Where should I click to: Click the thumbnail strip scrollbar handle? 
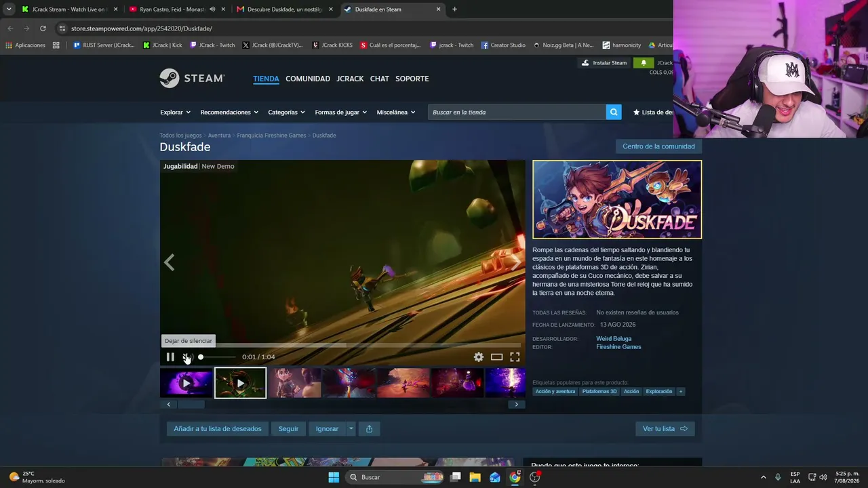tap(191, 405)
